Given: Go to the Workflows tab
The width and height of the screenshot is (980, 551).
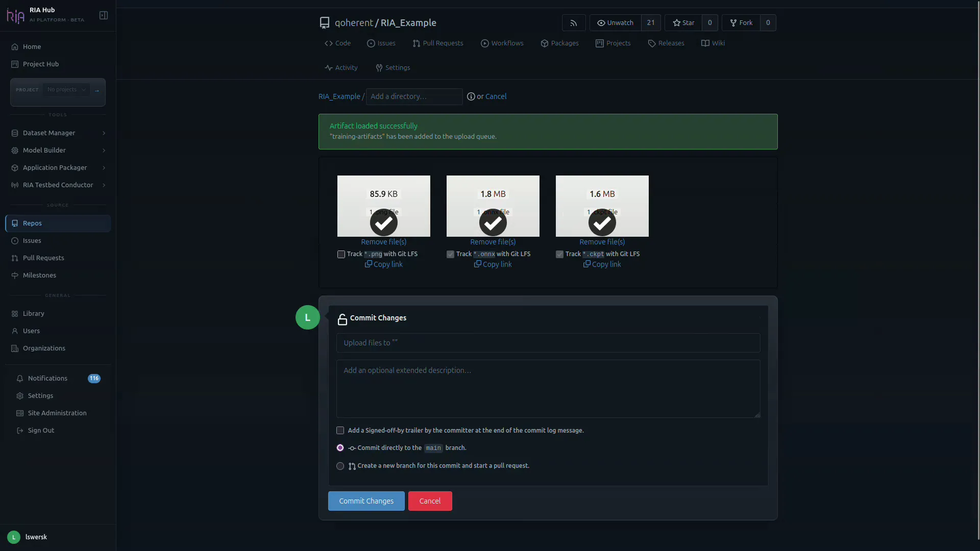Looking at the screenshot, I should (502, 43).
